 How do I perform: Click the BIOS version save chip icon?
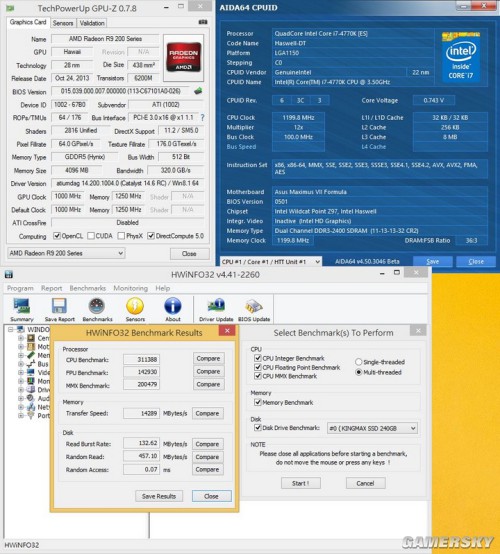click(198, 91)
